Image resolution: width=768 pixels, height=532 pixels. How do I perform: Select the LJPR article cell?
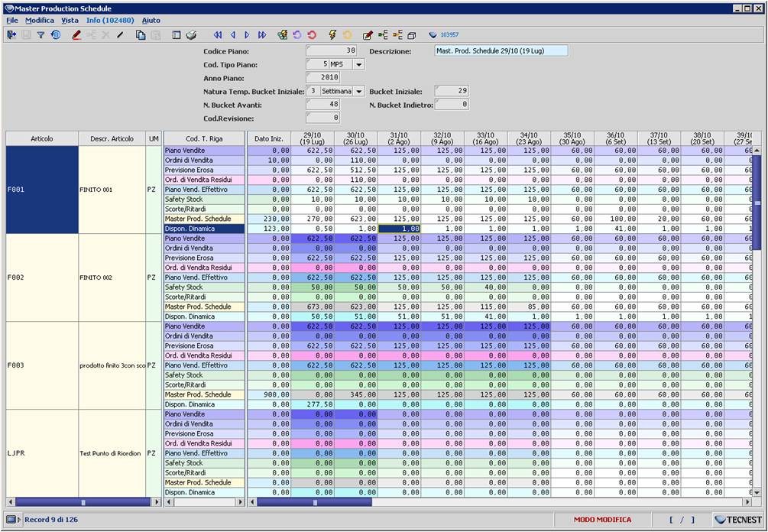[42, 453]
